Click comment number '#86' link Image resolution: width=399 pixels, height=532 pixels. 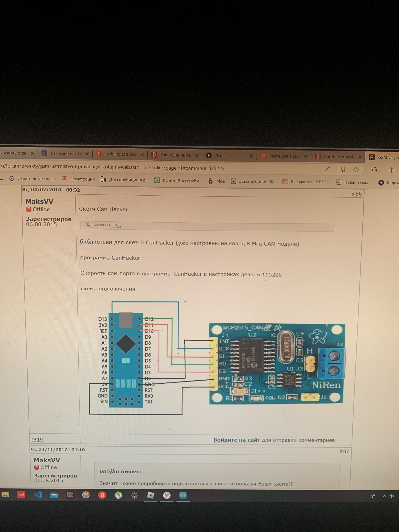[356, 194]
